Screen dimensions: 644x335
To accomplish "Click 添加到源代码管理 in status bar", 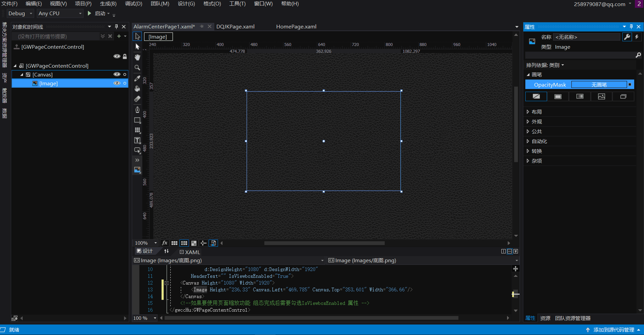I will (613, 330).
